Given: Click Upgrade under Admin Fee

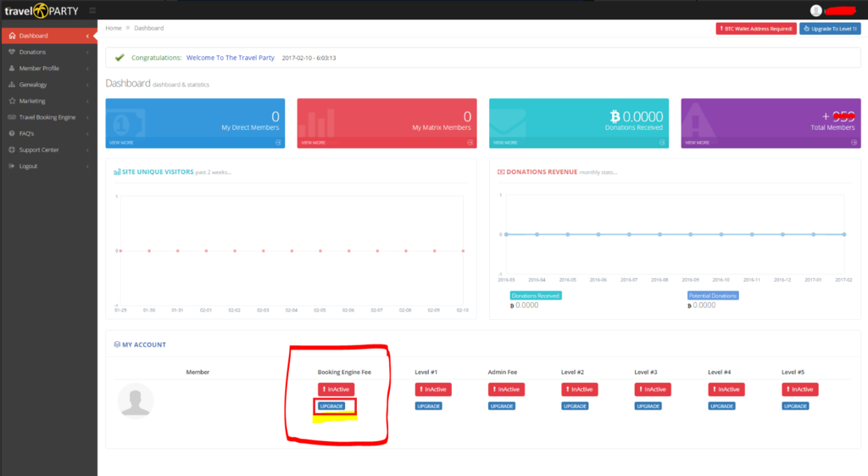Looking at the screenshot, I should tap(502, 406).
